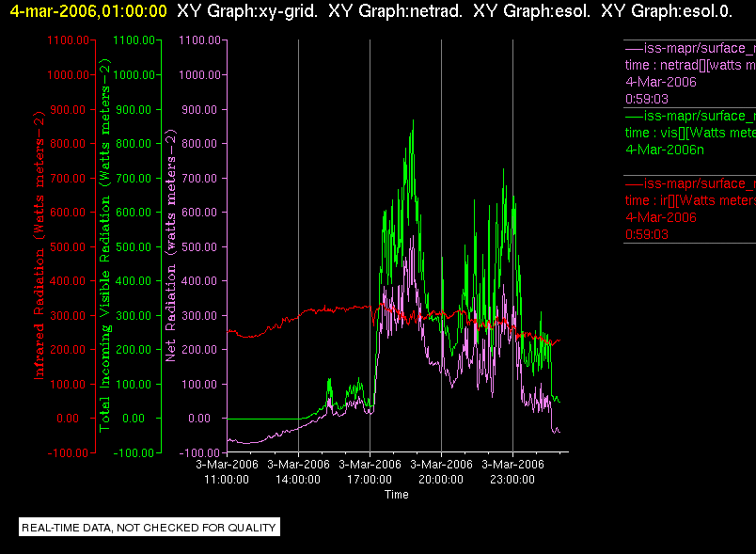Click the purple legend time 0:59:03
This screenshot has height=554, width=756.
click(647, 100)
